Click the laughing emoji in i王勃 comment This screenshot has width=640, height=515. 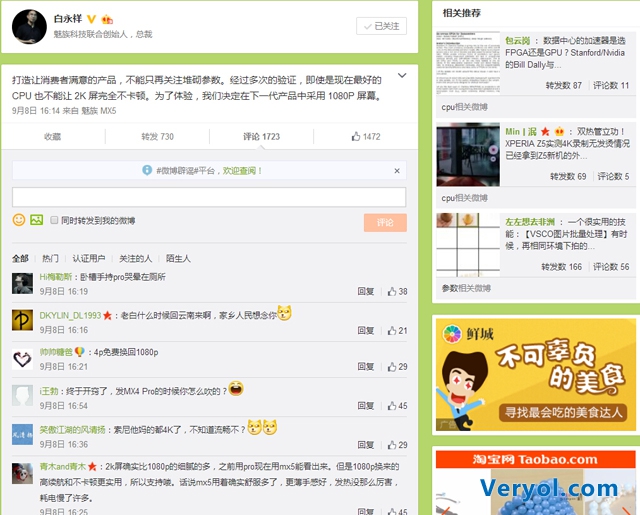(236, 388)
